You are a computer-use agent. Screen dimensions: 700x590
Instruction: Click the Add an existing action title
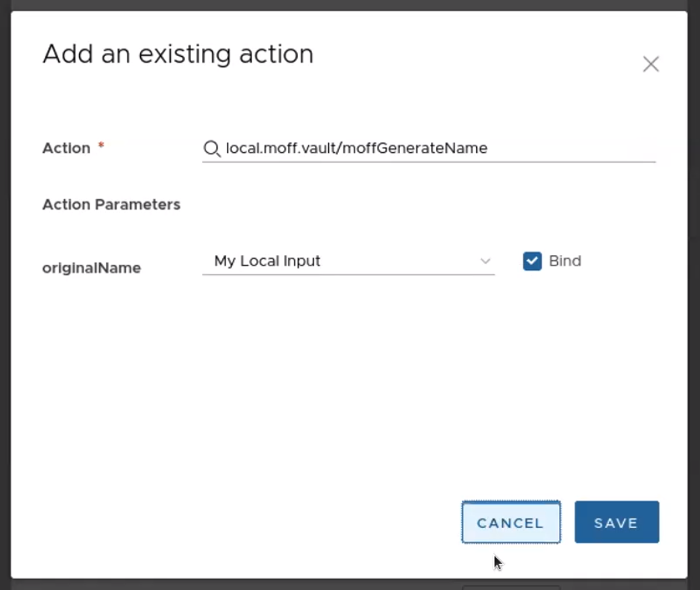pos(178,54)
